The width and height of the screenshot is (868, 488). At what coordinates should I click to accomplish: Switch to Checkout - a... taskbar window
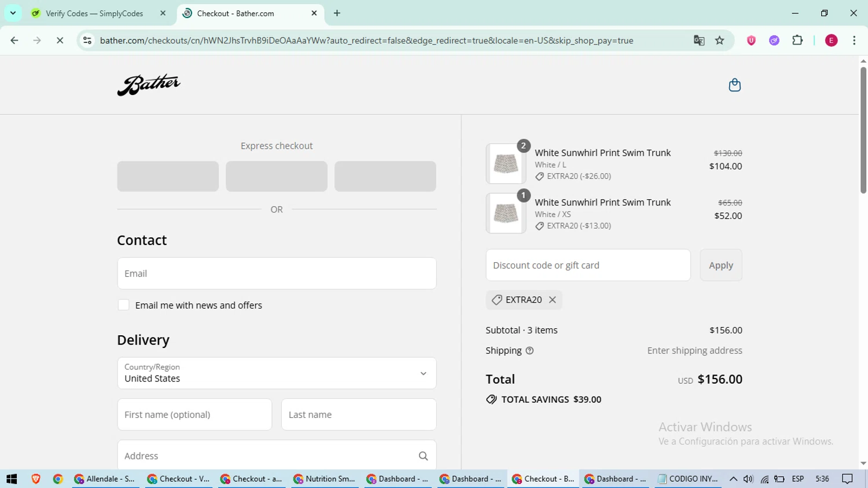coord(251,479)
